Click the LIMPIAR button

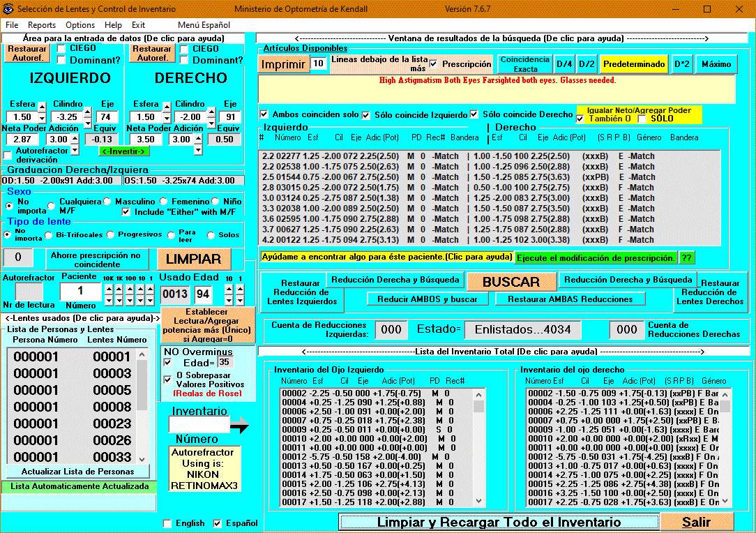click(193, 259)
